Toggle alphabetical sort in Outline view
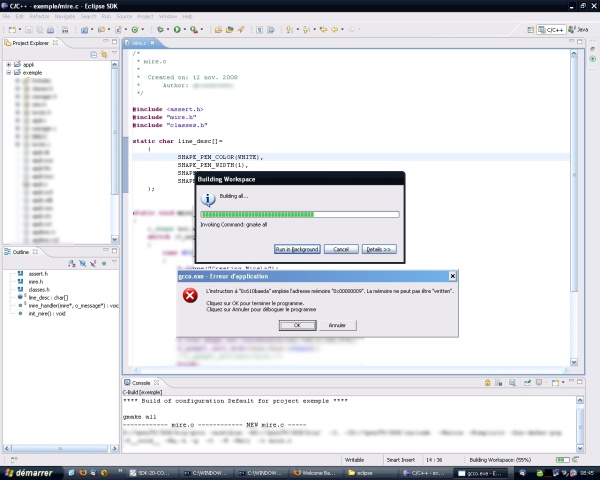The height and width of the screenshot is (480, 600). (72, 263)
